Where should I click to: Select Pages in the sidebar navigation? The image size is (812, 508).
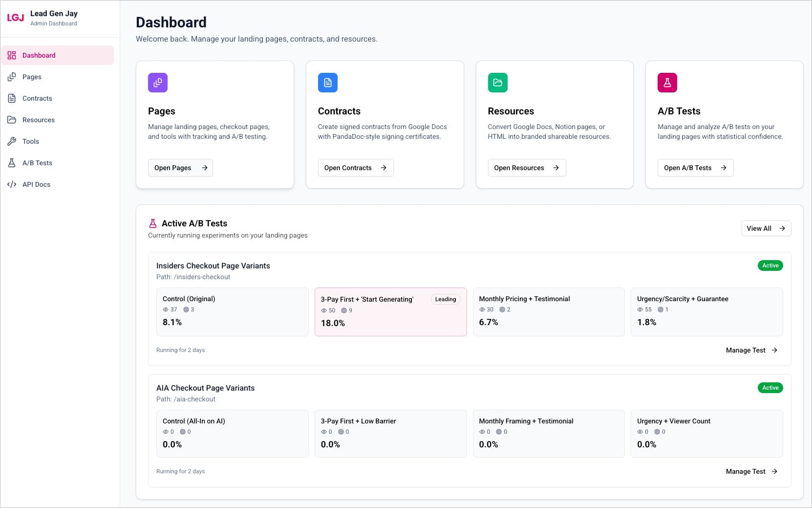[x=32, y=77]
